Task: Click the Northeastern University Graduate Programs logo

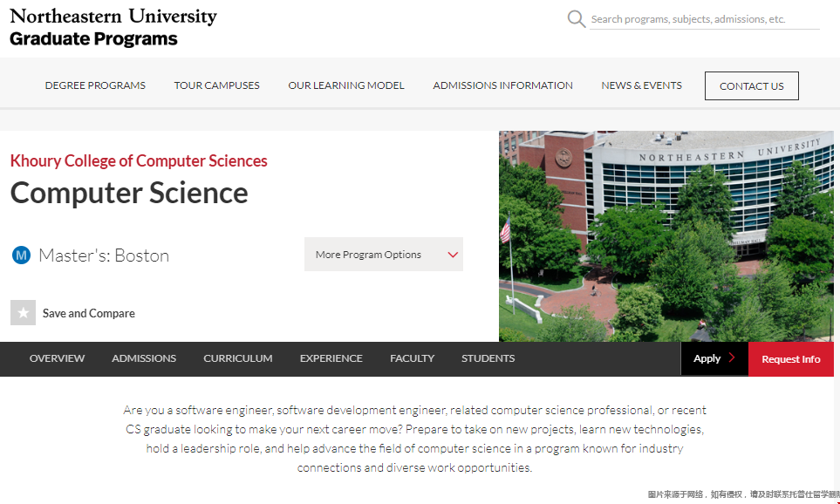Action: click(113, 27)
